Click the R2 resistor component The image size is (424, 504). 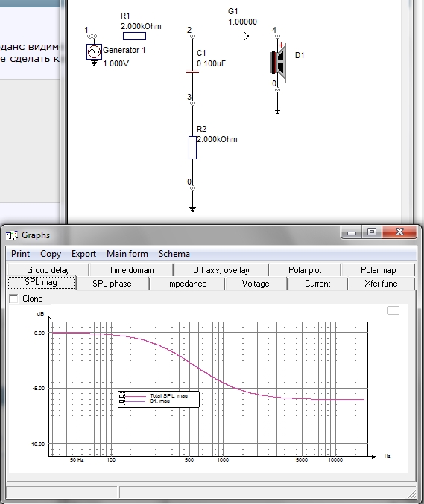[192, 147]
